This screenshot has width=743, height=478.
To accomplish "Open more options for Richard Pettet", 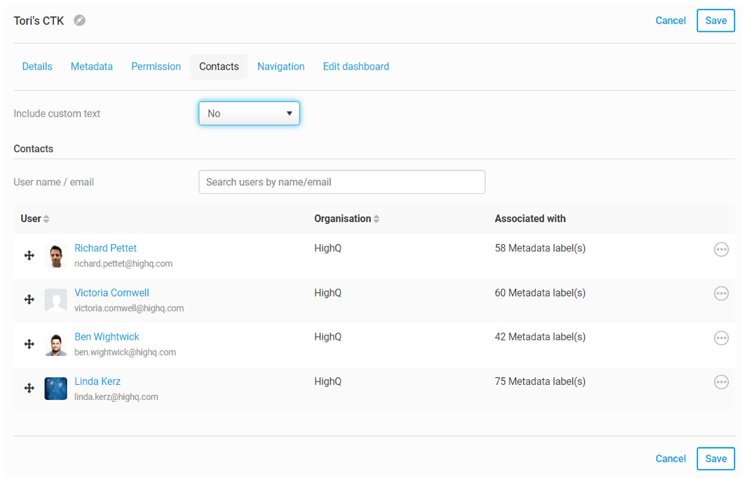I will [x=721, y=249].
